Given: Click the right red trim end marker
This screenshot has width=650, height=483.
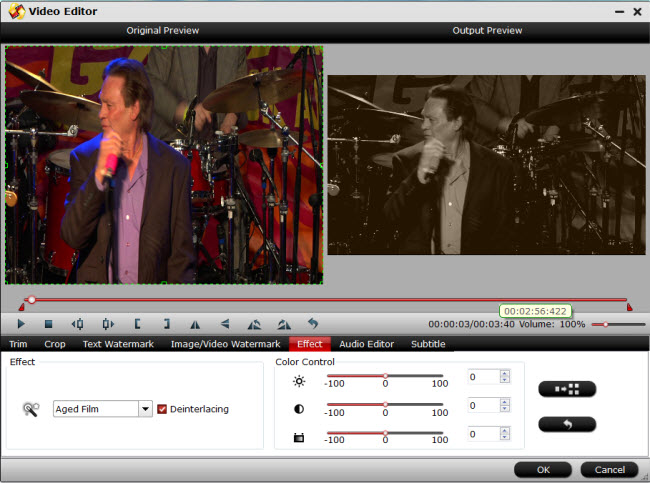Looking at the screenshot, I should coord(629,307).
